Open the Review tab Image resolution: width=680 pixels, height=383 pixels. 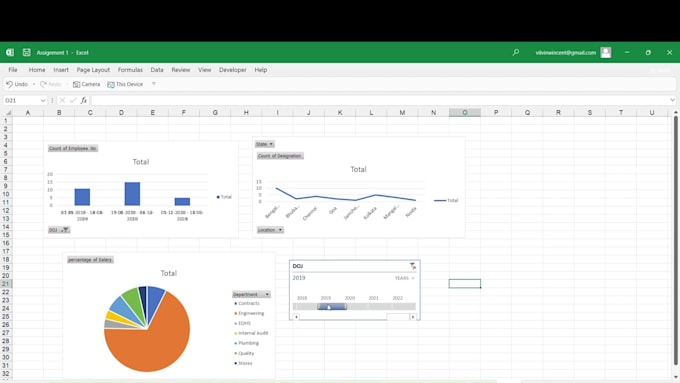[180, 70]
